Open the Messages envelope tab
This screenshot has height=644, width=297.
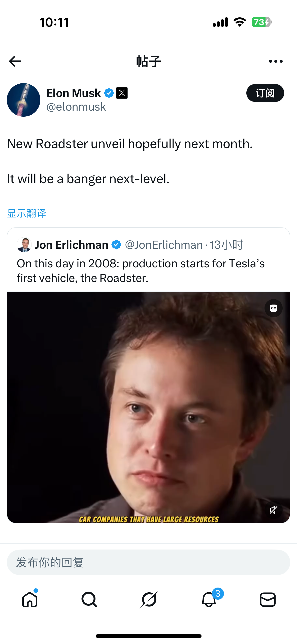coord(268,599)
